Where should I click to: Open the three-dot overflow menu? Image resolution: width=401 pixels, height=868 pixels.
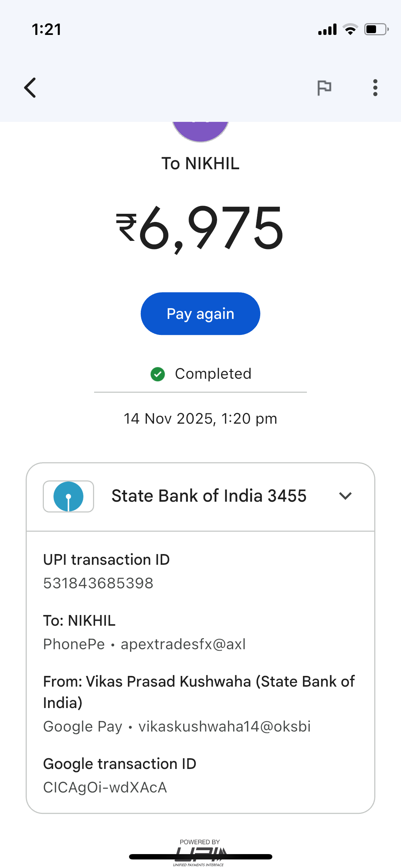pyautogui.click(x=375, y=88)
